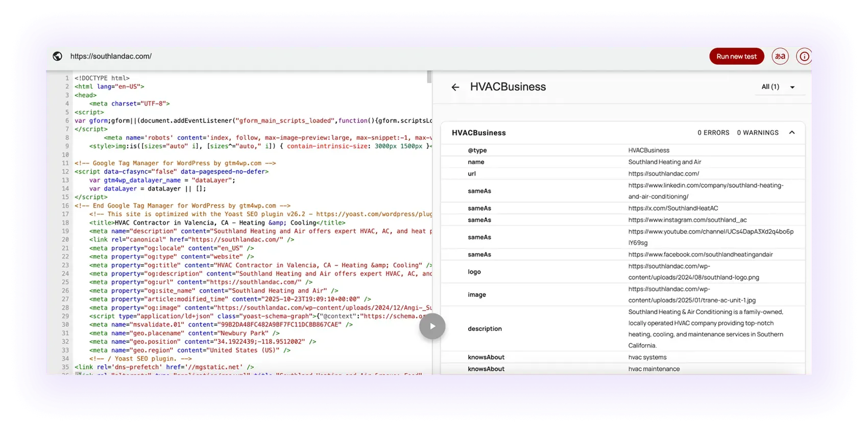The height and width of the screenshot is (431, 868).
Task: Click the Facebook southlandheatingandair URL value
Action: point(701,255)
